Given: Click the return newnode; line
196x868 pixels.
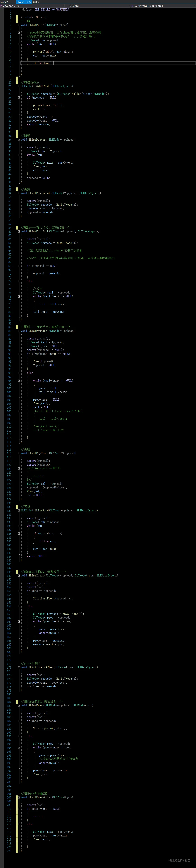Looking at the screenshot, I should click(x=38, y=124).
